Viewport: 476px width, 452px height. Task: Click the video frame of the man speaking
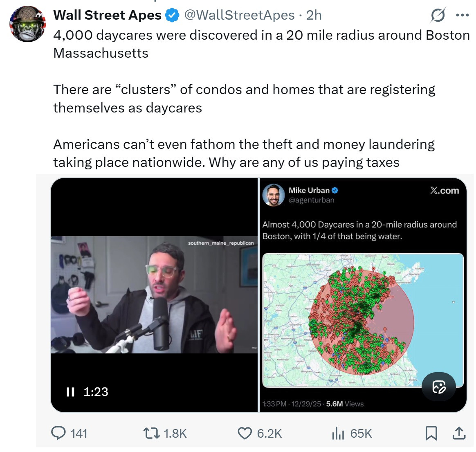tap(154, 295)
